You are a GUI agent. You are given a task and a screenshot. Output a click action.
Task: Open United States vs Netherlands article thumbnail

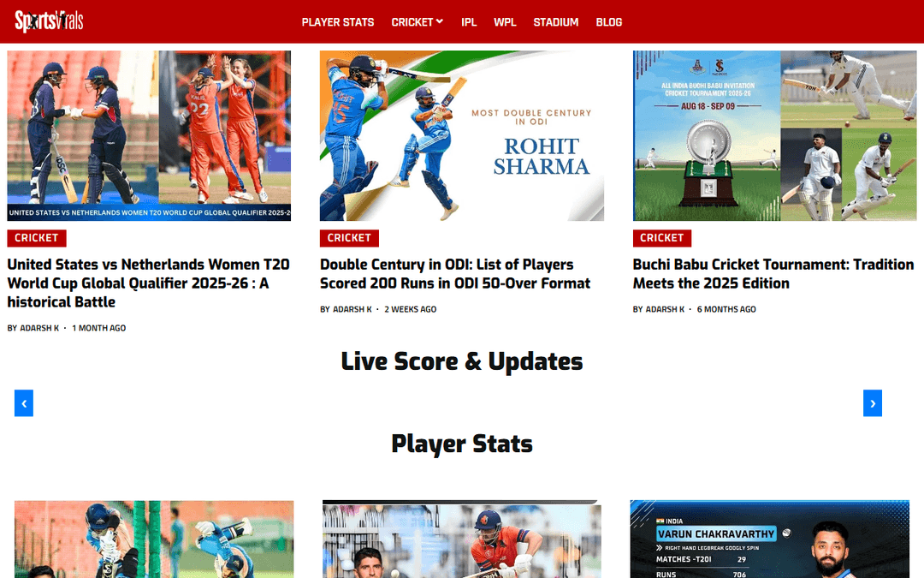[x=149, y=135]
